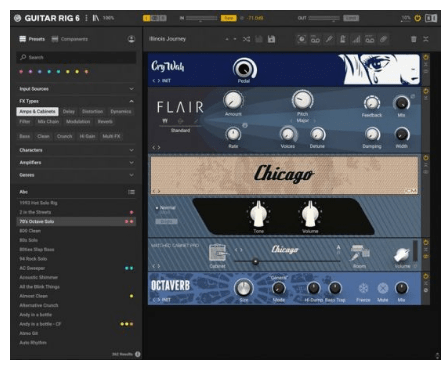Open the preset volume bars icon
447x365 pixels.
pos(356,39)
